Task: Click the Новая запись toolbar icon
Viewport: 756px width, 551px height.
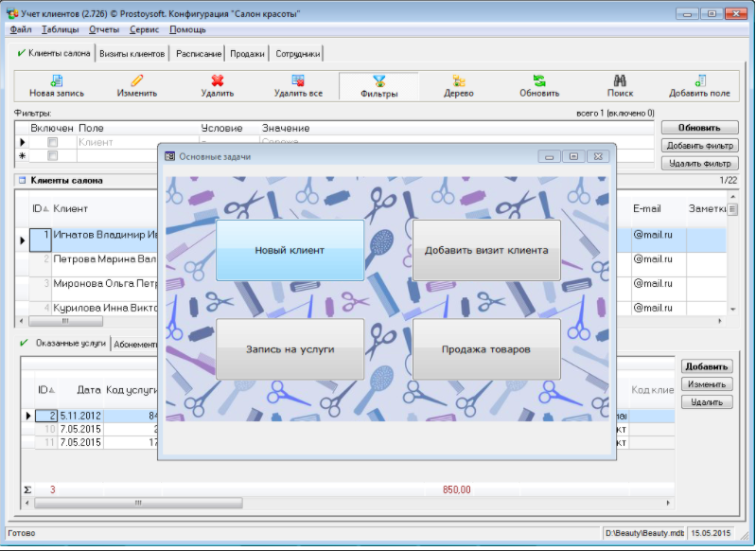Action: [x=57, y=80]
